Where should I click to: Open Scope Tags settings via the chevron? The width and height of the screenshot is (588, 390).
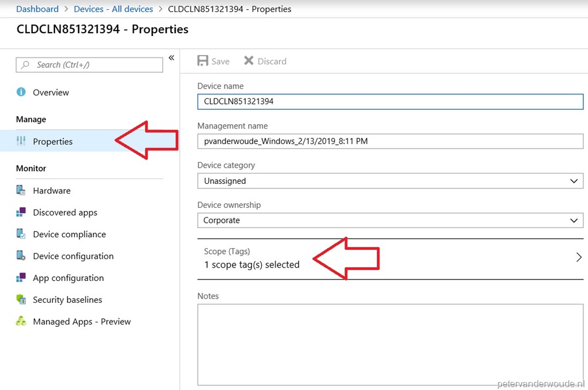coord(578,257)
